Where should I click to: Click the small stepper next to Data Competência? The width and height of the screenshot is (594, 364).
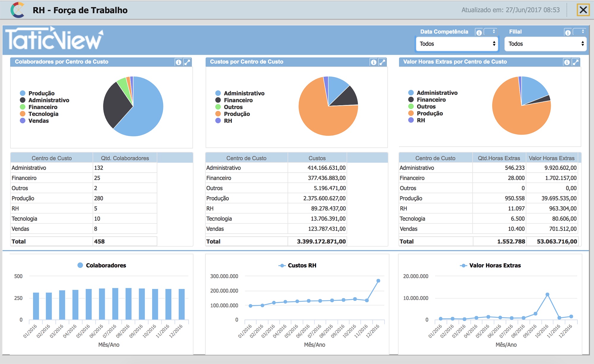click(491, 31)
